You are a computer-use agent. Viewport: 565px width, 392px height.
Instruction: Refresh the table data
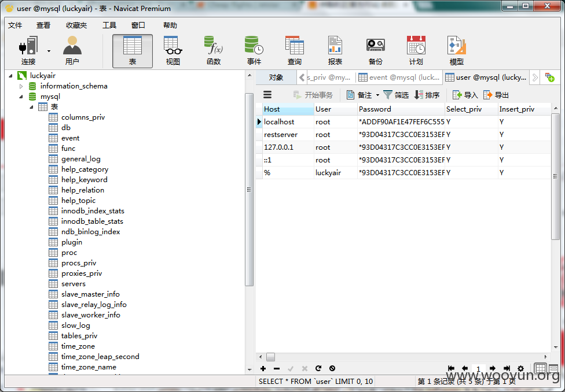click(x=318, y=368)
